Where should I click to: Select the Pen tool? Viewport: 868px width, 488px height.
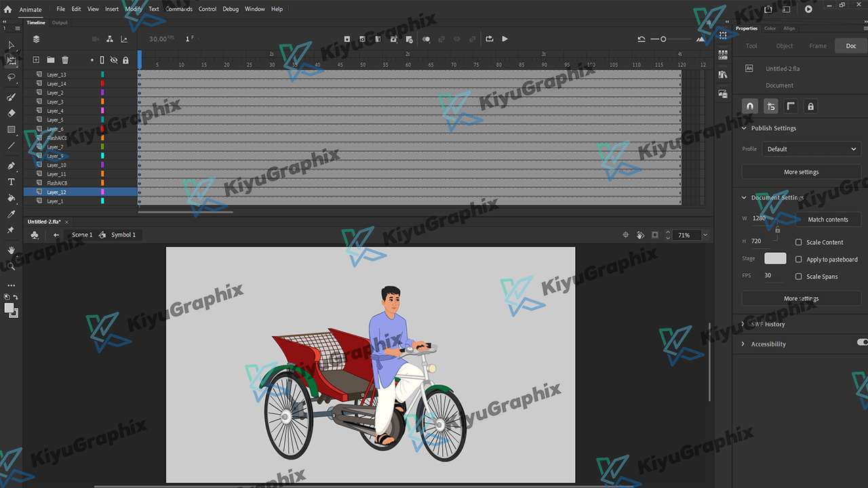point(11,165)
